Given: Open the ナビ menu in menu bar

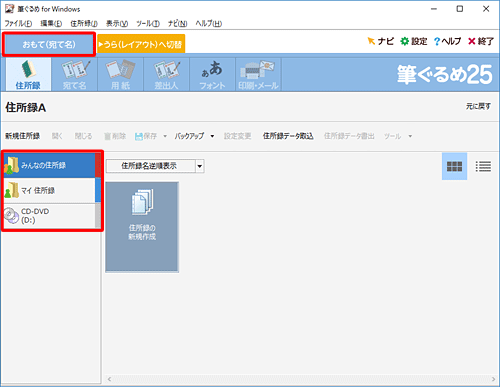Looking at the screenshot, I should click(x=177, y=23).
